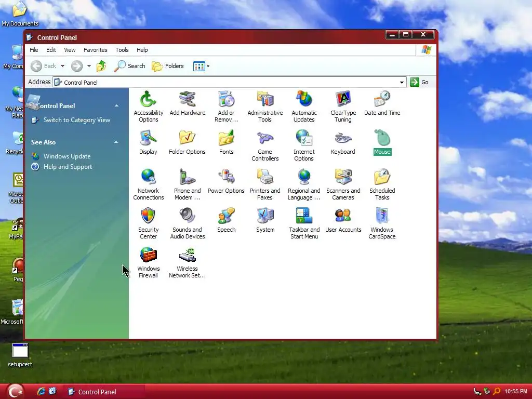Open Network Connections icon
This screenshot has height=399, width=532.
tap(148, 184)
